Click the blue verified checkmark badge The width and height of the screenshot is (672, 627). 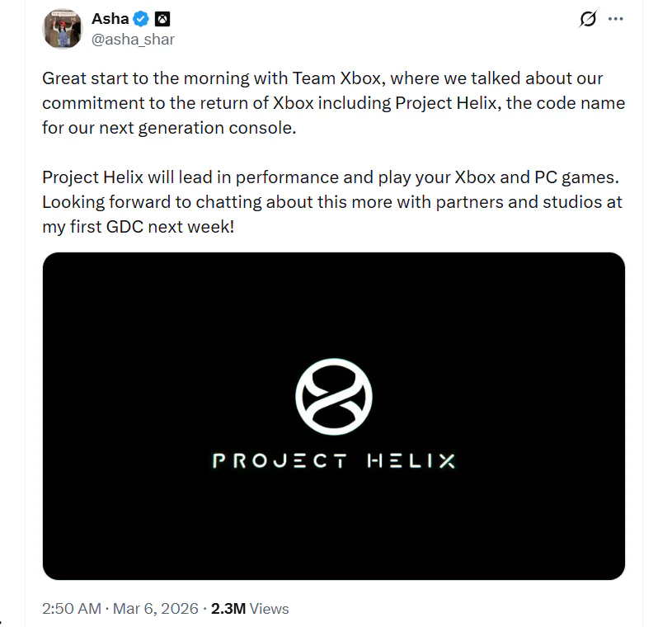pos(139,18)
